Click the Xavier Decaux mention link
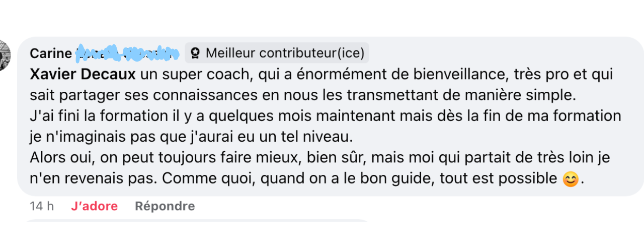This screenshot has height=242, width=644. 83,75
